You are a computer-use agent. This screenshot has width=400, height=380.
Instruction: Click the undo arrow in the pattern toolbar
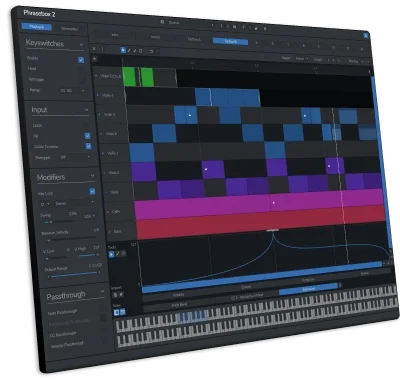pyautogui.click(x=151, y=51)
